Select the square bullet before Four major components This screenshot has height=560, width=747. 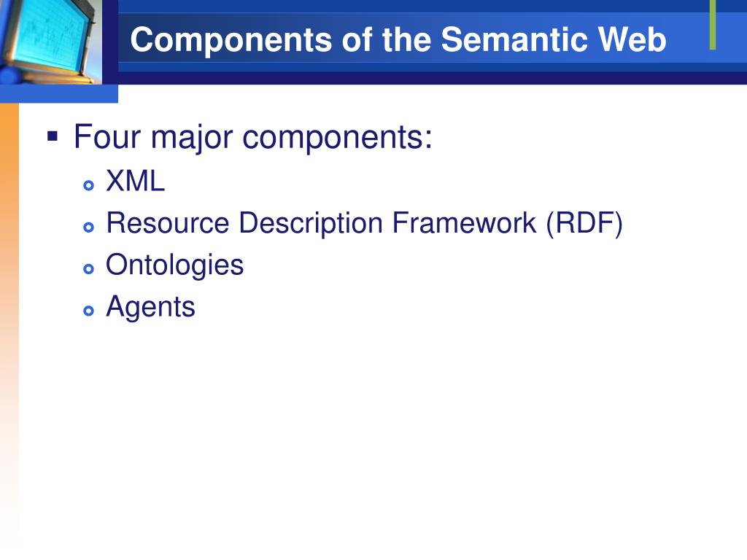tap(53, 137)
